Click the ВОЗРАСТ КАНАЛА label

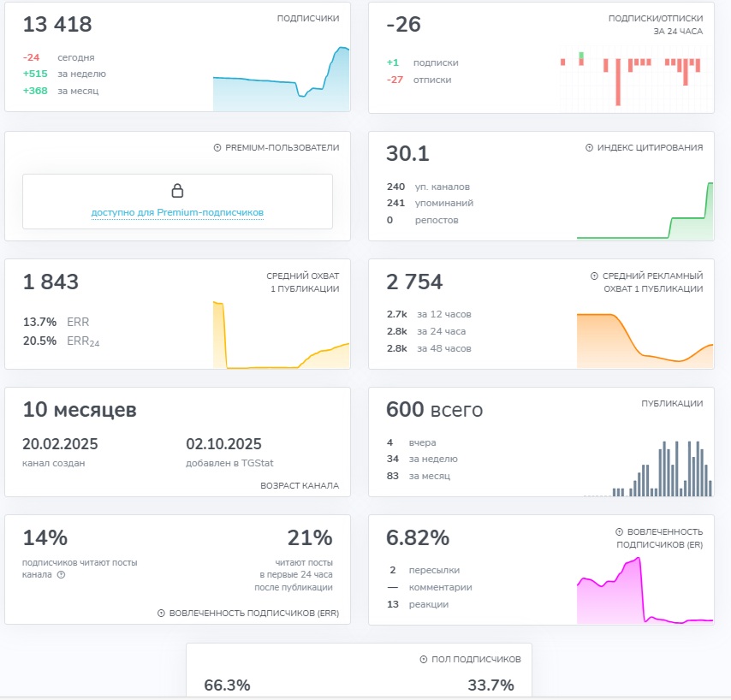coord(300,485)
